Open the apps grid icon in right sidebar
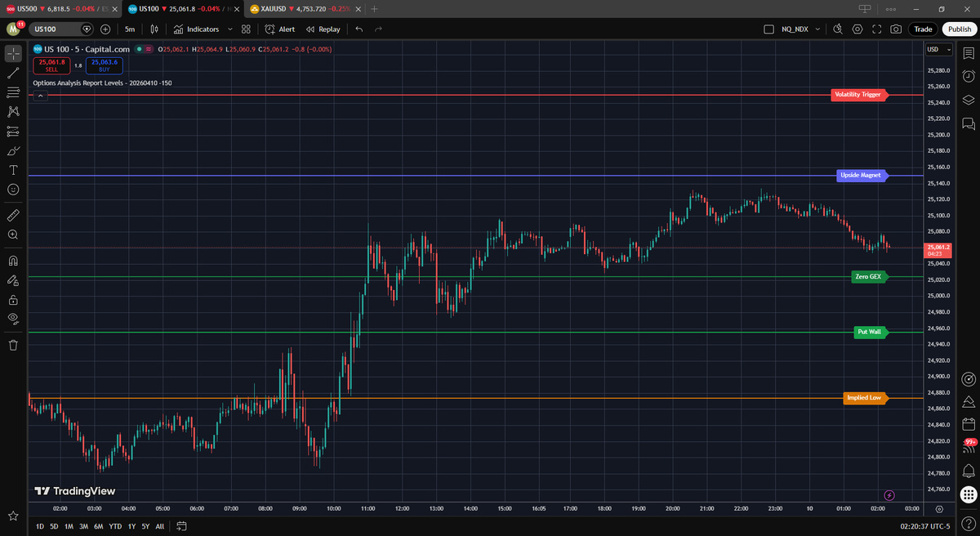Screen dimensions: 980x536 pyautogui.click(x=969, y=494)
